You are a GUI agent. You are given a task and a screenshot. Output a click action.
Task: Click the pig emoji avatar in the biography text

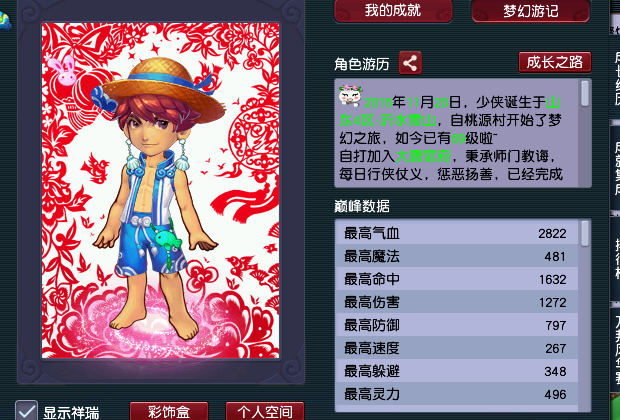click(x=350, y=95)
